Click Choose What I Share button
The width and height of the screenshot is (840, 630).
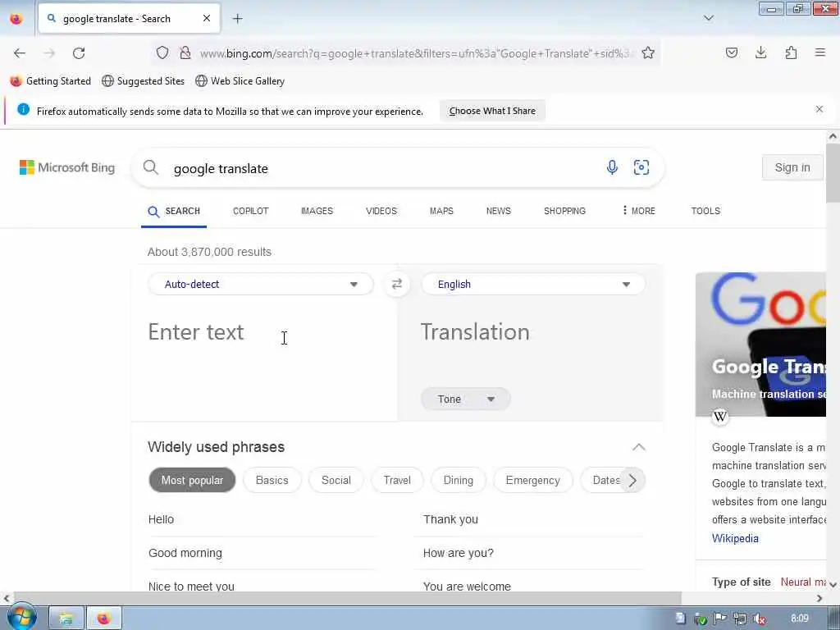click(492, 111)
